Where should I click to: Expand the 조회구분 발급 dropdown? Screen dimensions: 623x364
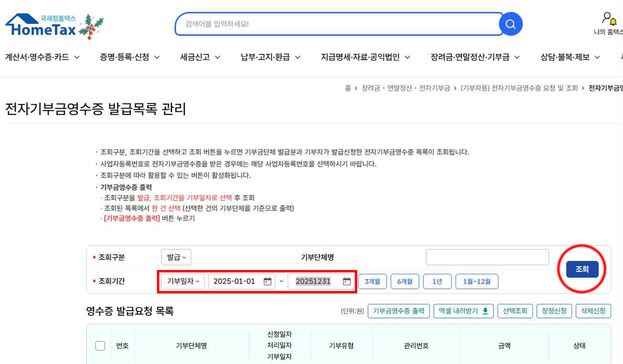176,257
